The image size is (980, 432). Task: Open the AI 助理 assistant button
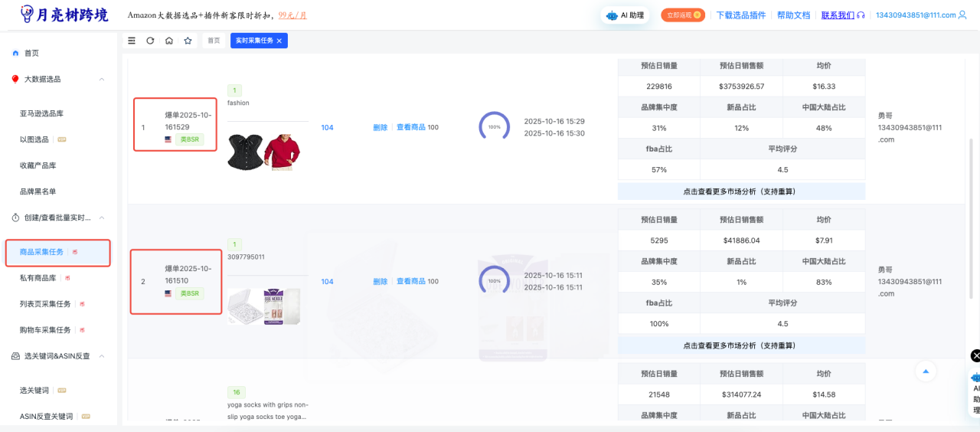click(625, 15)
